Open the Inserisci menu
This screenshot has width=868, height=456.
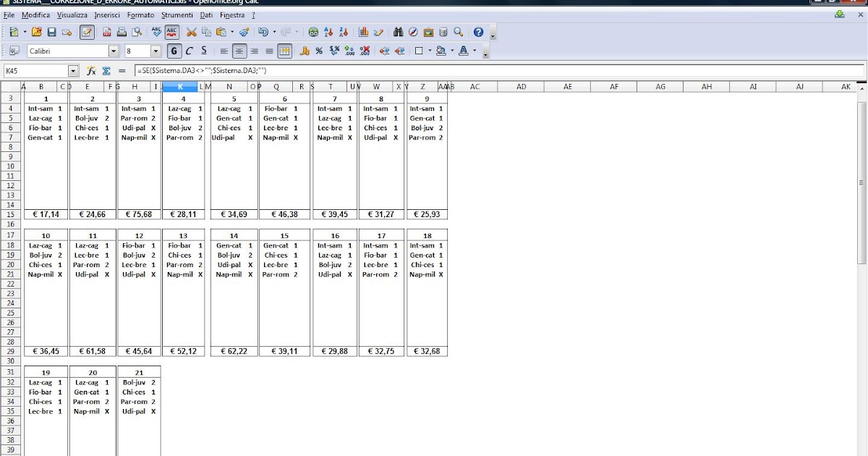coord(108,15)
